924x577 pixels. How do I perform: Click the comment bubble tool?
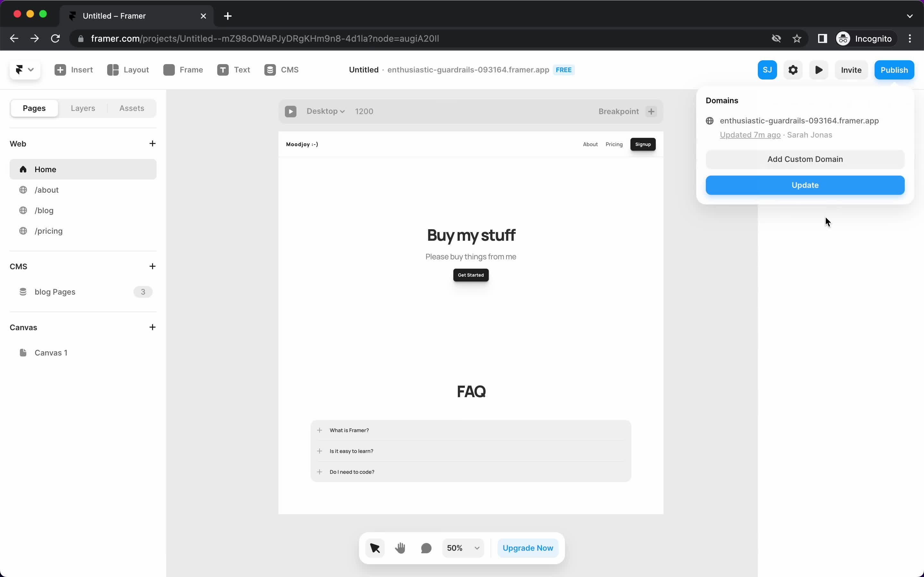click(426, 548)
